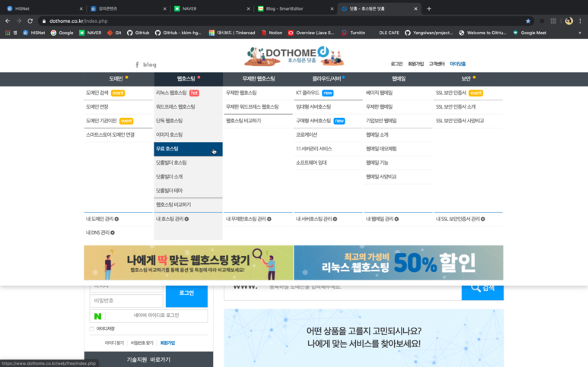Viewport: 588px width, 367px height.
Task: Switch to Blog - SmartEditor tab
Action: point(294,8)
